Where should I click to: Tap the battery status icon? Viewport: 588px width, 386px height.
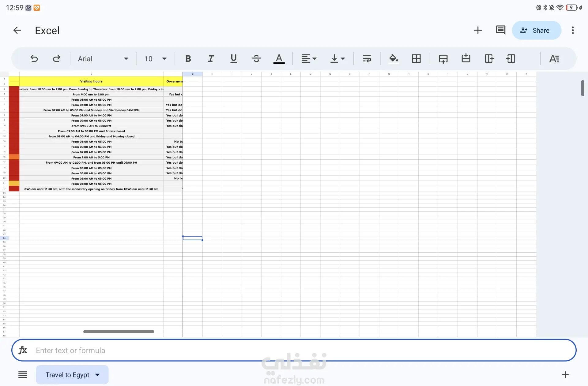click(x=571, y=8)
